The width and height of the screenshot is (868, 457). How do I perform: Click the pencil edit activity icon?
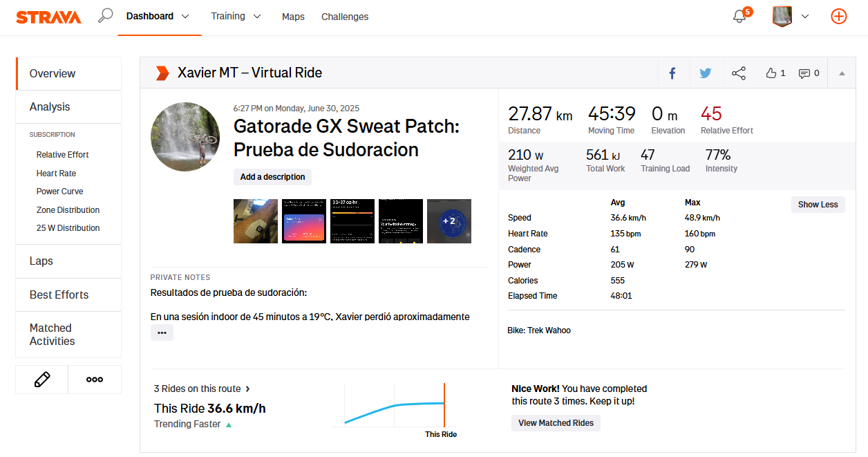pyautogui.click(x=42, y=380)
